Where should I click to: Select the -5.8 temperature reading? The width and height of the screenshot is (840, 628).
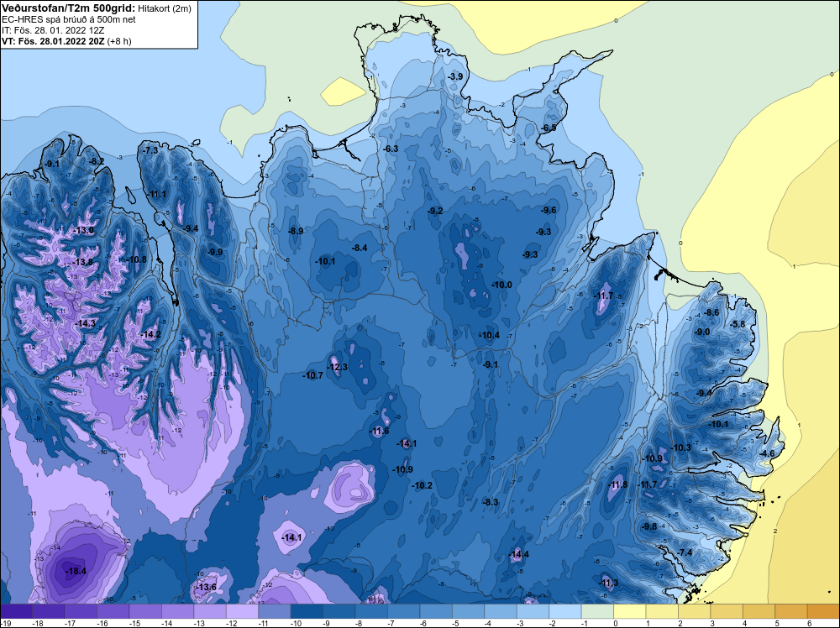[x=738, y=324]
